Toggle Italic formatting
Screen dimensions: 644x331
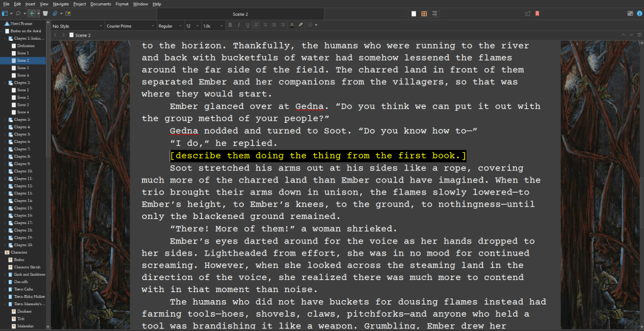point(239,25)
